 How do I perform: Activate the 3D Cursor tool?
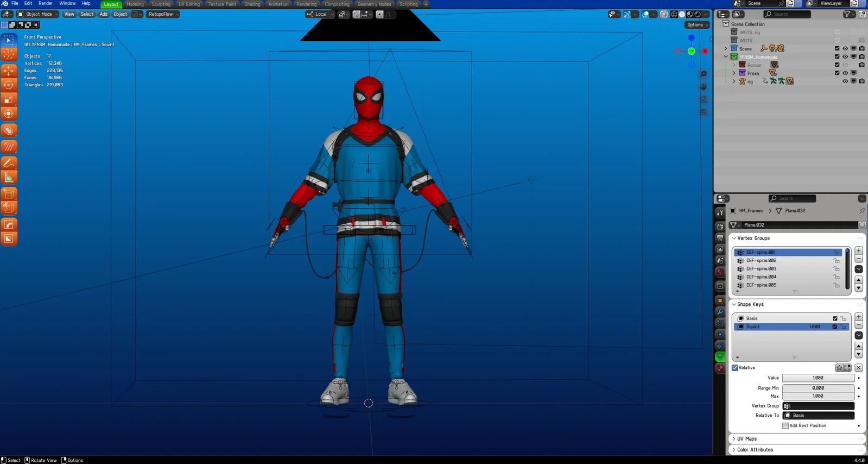pyautogui.click(x=9, y=54)
